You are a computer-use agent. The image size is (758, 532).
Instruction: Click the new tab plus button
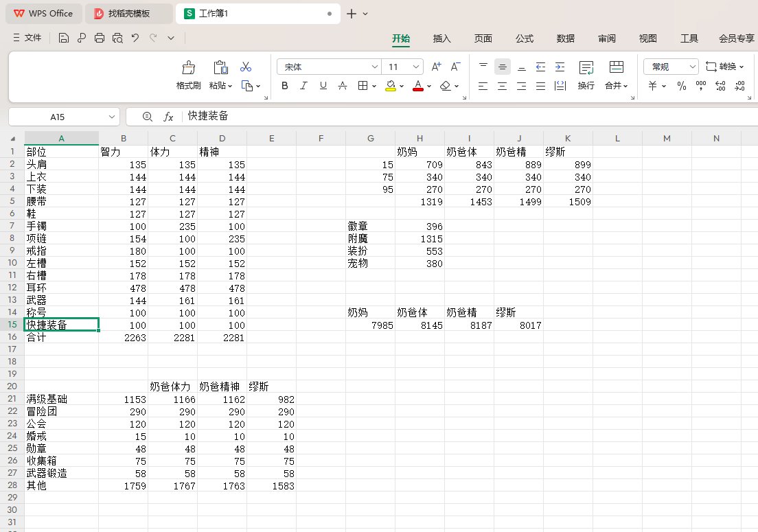tap(352, 14)
